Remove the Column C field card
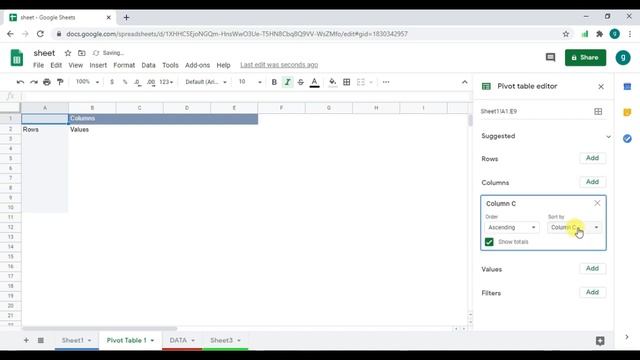 (x=597, y=203)
